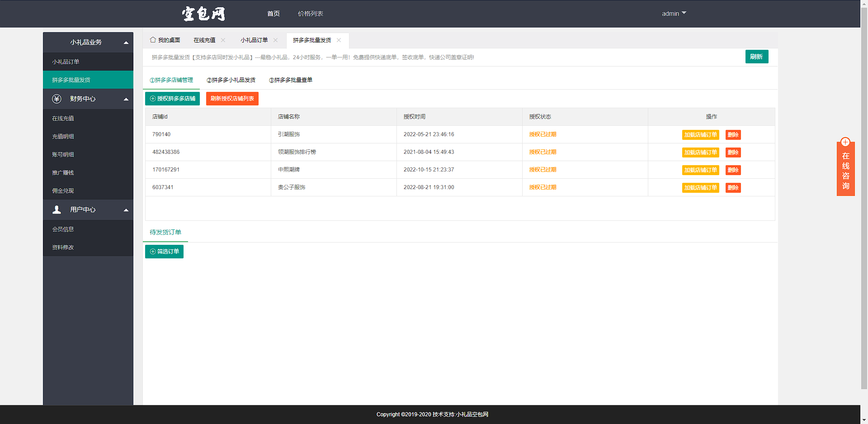This screenshot has width=868, height=424.
Task: Select the ②拼多多小礼品发货 step tab
Action: (231, 80)
